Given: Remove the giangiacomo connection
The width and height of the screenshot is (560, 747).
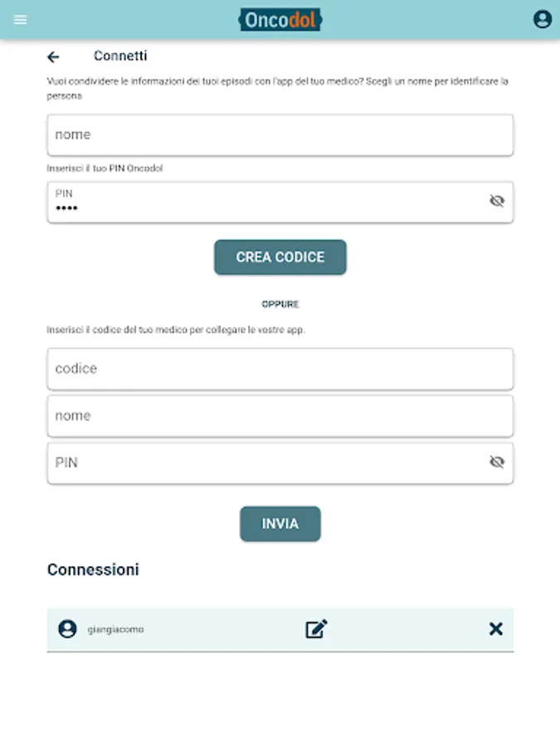Looking at the screenshot, I should (495, 629).
